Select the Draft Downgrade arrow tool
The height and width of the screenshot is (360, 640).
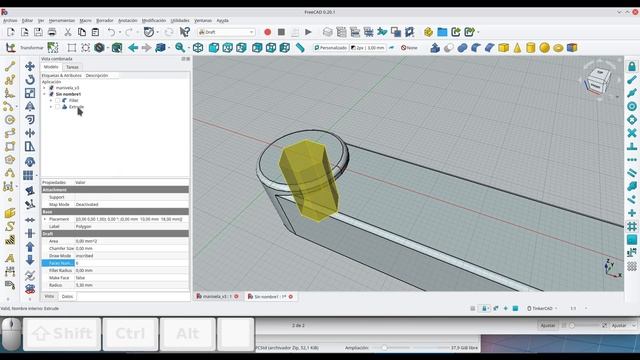pyautogui.click(x=30, y=260)
